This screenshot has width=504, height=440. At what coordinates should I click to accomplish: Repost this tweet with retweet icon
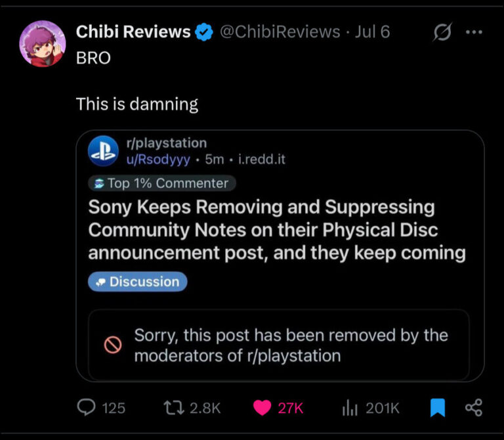coord(174,408)
